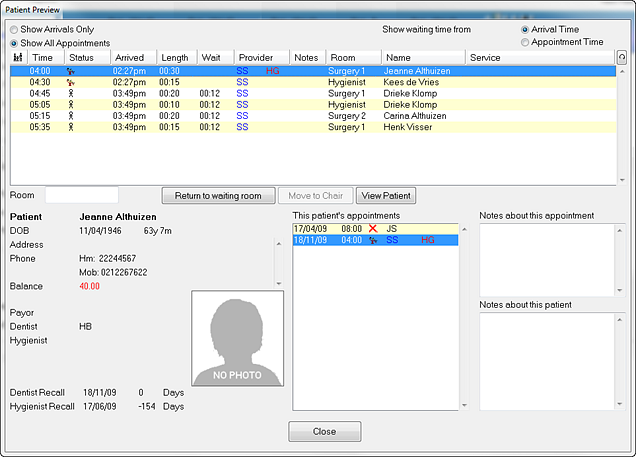Click status icon for Kees de Vries row
The width and height of the screenshot is (636, 457).
70,82
